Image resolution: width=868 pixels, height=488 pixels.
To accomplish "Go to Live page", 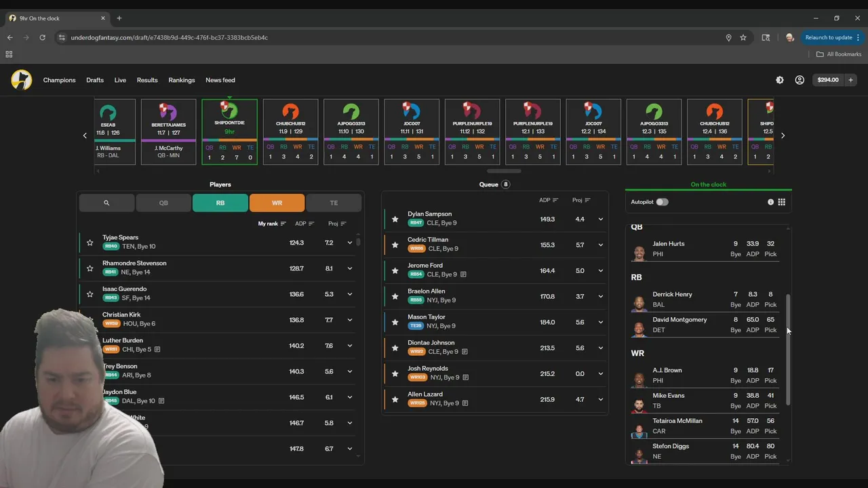I will point(120,80).
